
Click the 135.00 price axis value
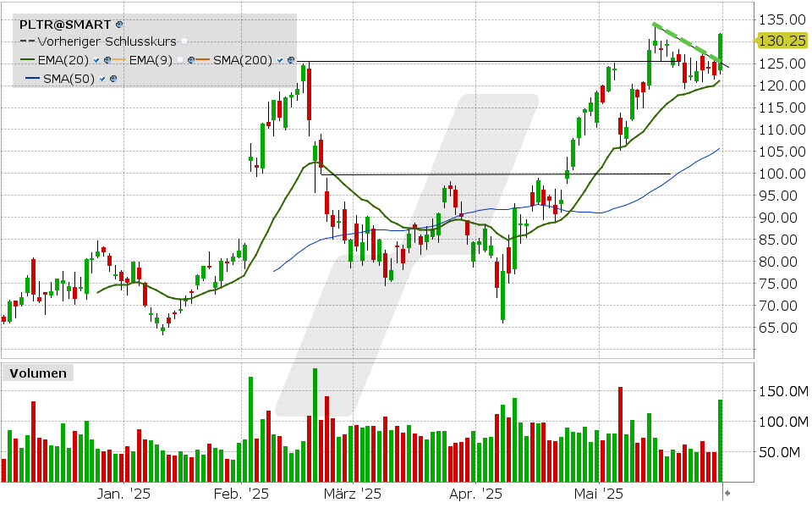pos(782,19)
